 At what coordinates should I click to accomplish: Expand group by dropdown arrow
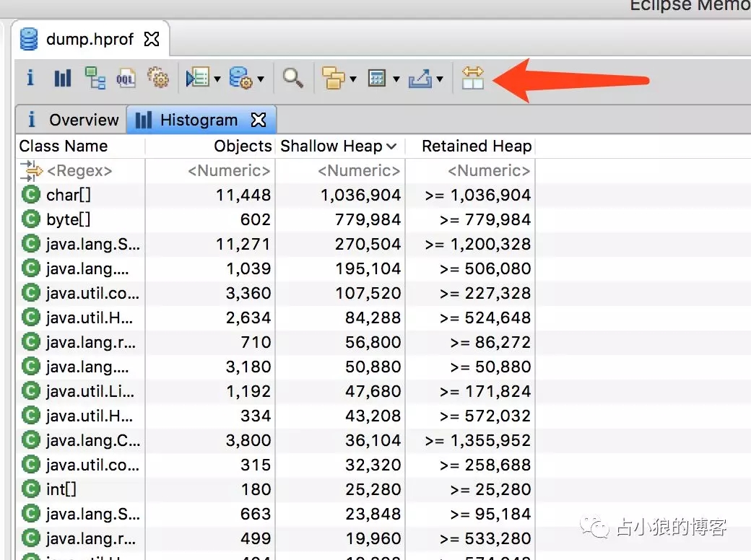point(353,79)
